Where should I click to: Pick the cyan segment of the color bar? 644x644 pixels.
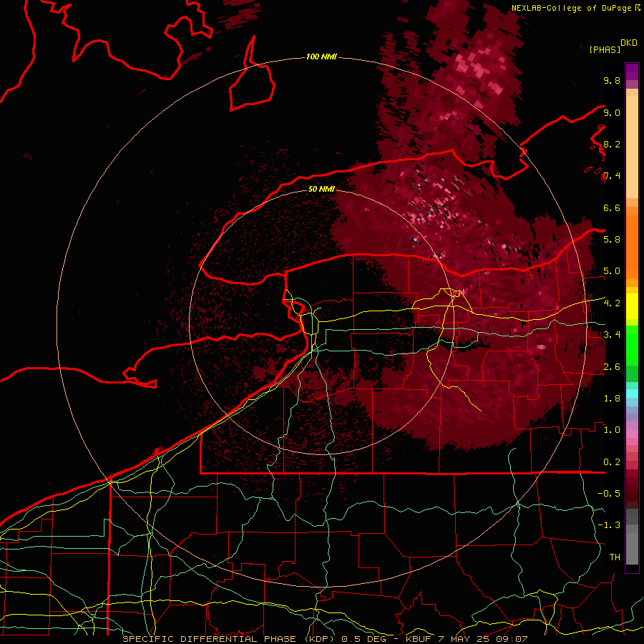(x=632, y=393)
